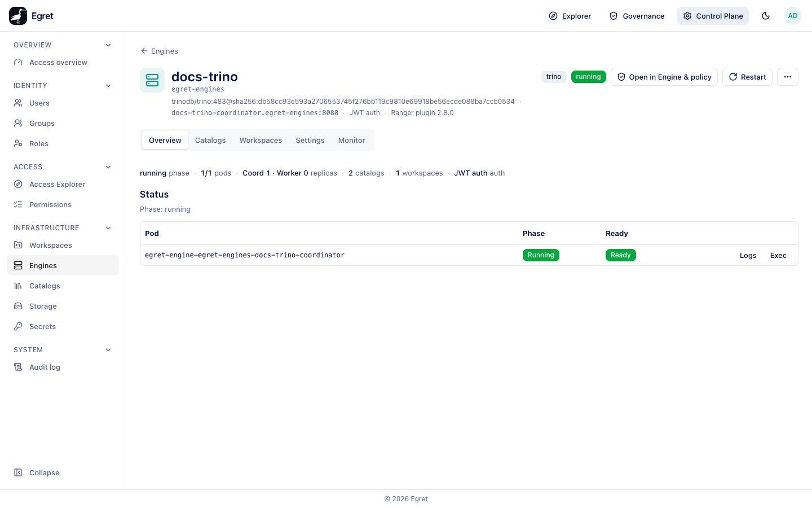Click the back arrow beside Engines
The image size is (812, 508).
pyautogui.click(x=144, y=51)
